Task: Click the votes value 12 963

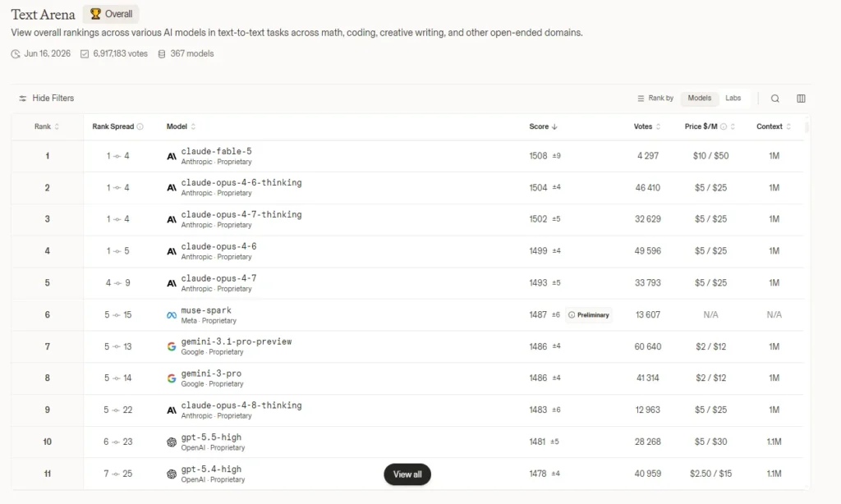Action: (x=647, y=410)
